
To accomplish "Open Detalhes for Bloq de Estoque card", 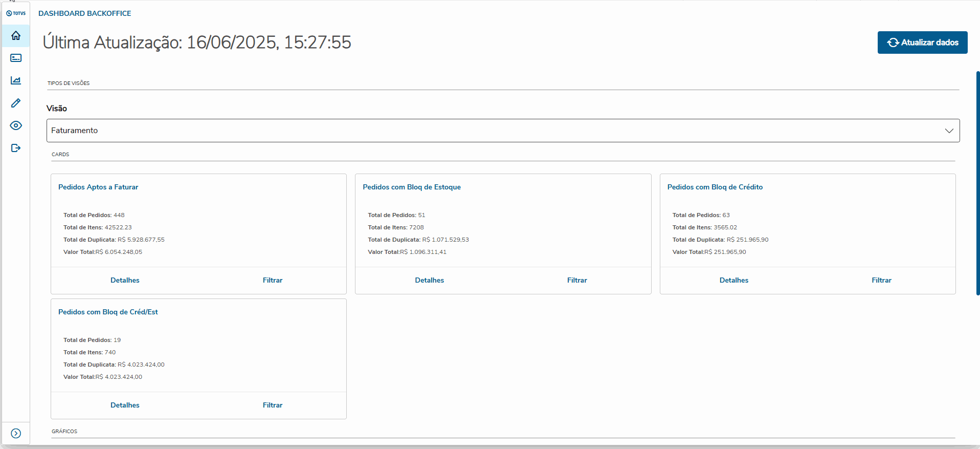I will click(429, 280).
